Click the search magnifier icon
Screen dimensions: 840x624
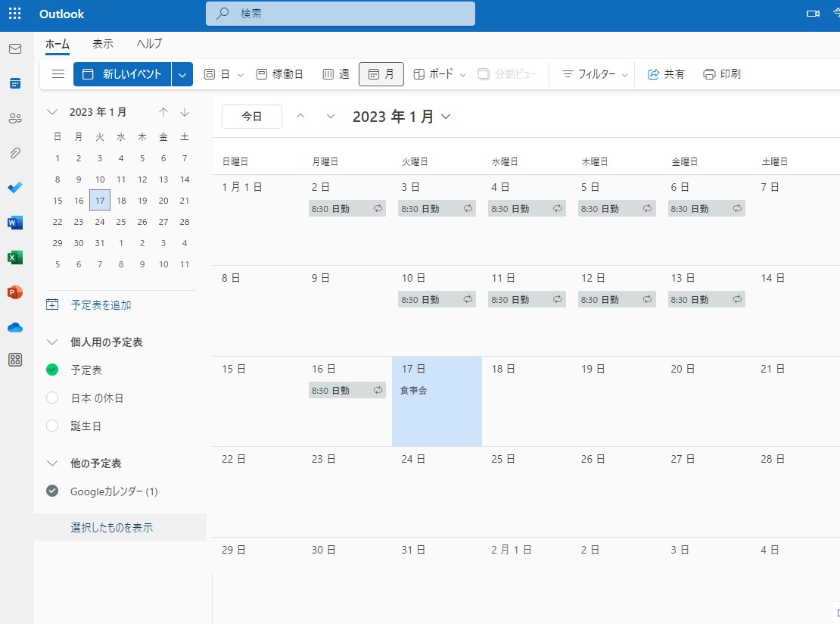(222, 14)
